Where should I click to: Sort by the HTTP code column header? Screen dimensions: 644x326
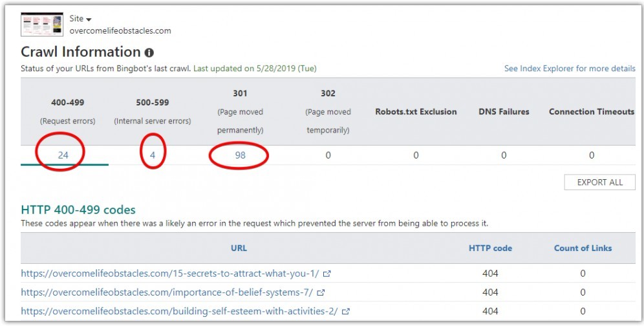tap(490, 248)
